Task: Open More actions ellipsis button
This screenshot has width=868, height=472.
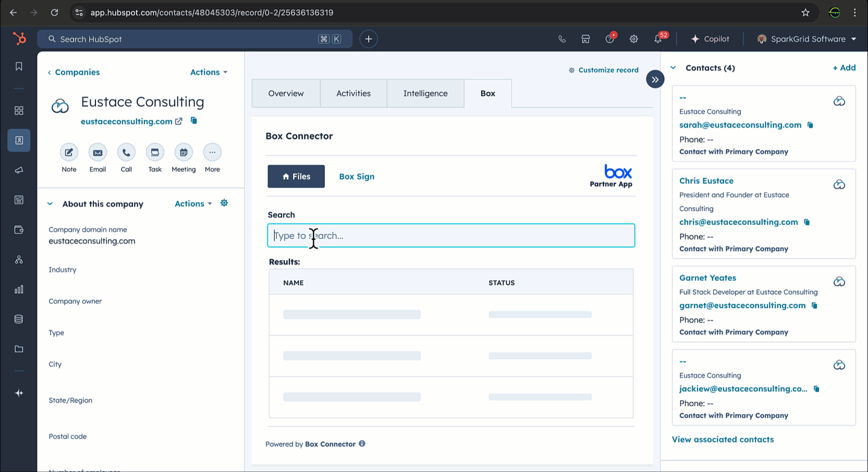Action: click(x=212, y=152)
